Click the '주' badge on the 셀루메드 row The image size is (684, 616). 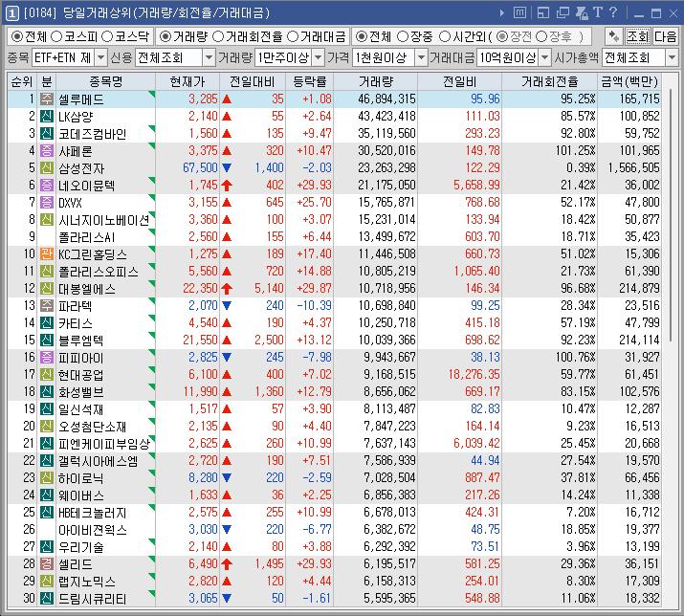click(47, 99)
